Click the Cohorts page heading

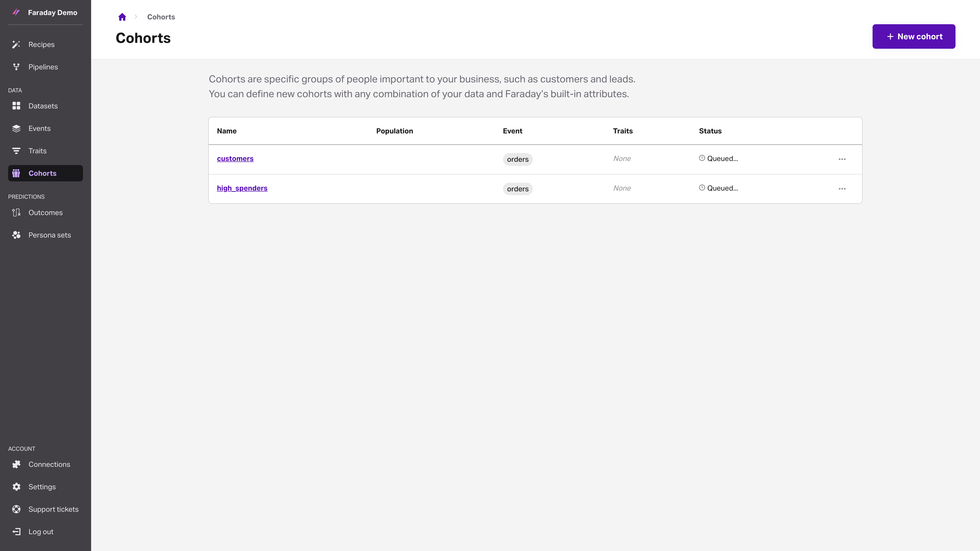click(143, 38)
